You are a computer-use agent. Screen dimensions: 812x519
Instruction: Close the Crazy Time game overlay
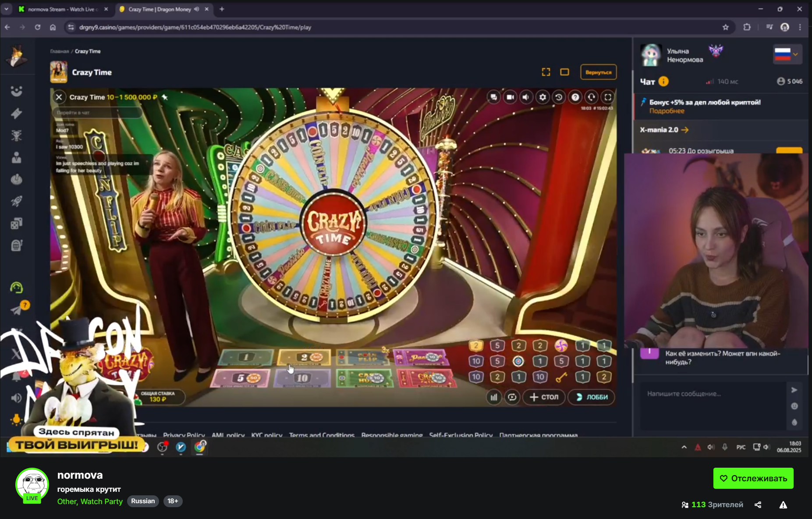[59, 97]
